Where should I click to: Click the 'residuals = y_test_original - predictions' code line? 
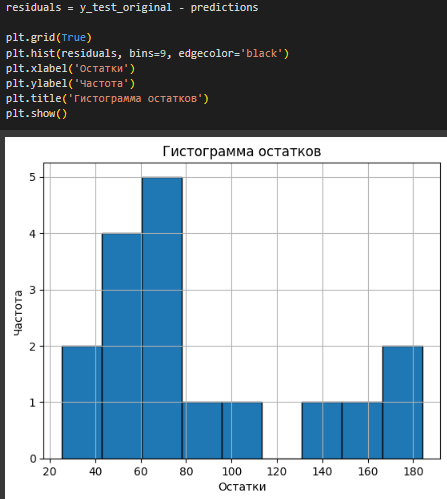[x=132, y=7]
